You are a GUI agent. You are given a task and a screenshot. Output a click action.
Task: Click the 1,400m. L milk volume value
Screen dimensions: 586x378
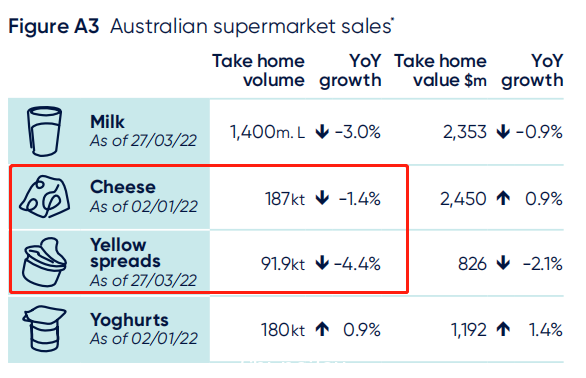267,132
